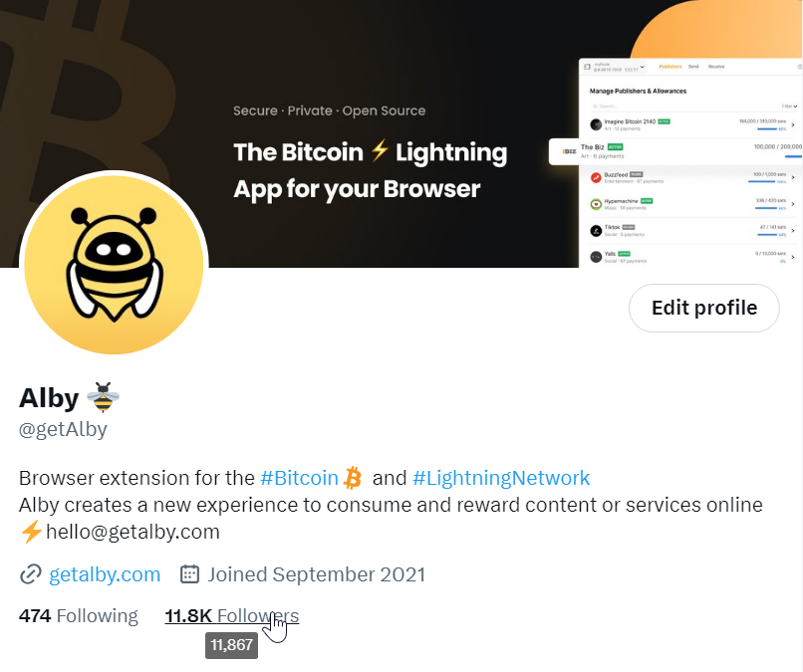Open the Filter dropdown in publishers panel
Viewport: 803px width, 672px height.
[x=789, y=107]
